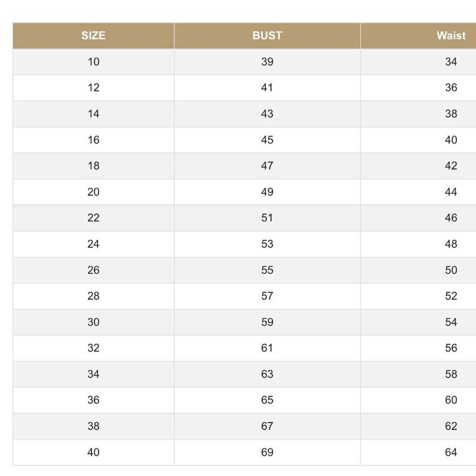Viewport: 476px width, 476px height.
Task: Click size 30 cell in SIZE column
Action: point(93,322)
